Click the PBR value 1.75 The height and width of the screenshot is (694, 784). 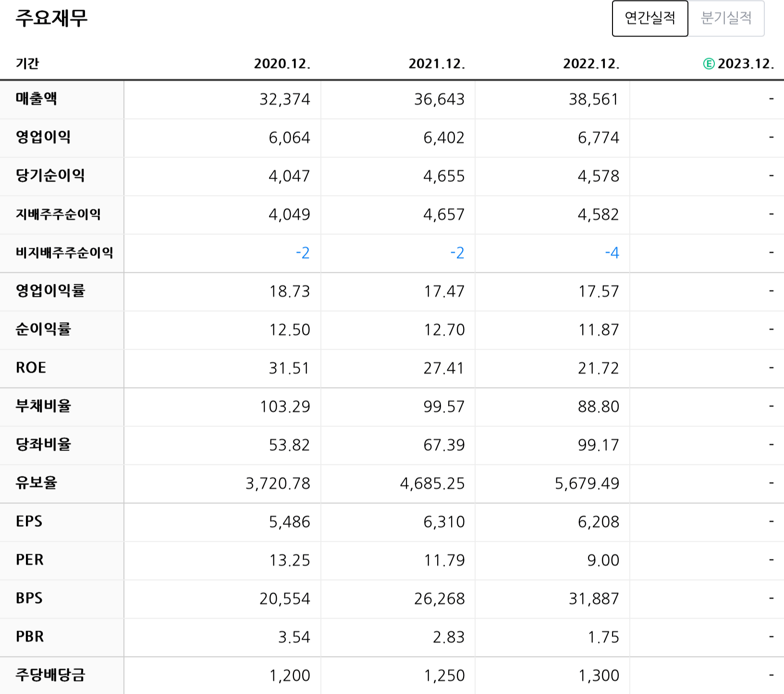point(604,637)
